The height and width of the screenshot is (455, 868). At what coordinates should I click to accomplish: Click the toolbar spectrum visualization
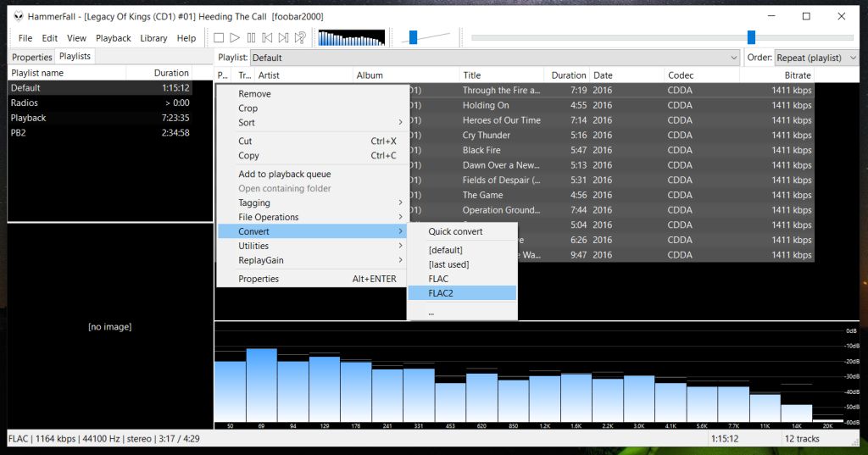pyautogui.click(x=352, y=37)
